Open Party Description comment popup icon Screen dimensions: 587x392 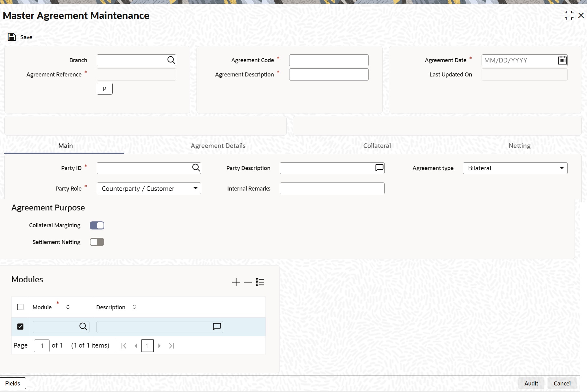click(379, 168)
